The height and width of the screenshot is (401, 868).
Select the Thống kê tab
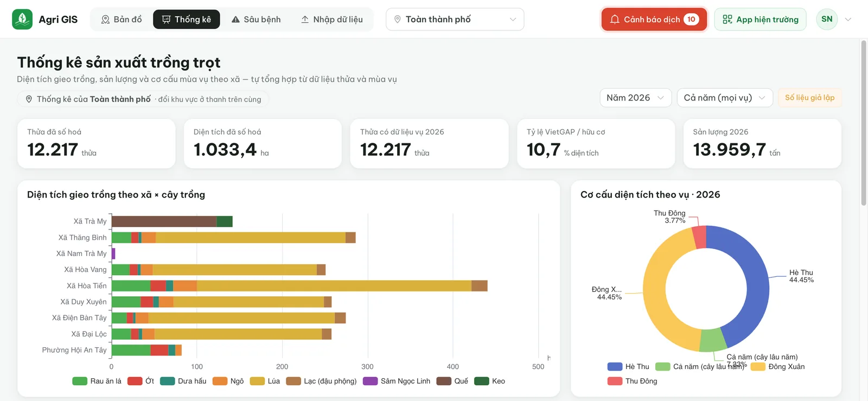[x=187, y=20]
